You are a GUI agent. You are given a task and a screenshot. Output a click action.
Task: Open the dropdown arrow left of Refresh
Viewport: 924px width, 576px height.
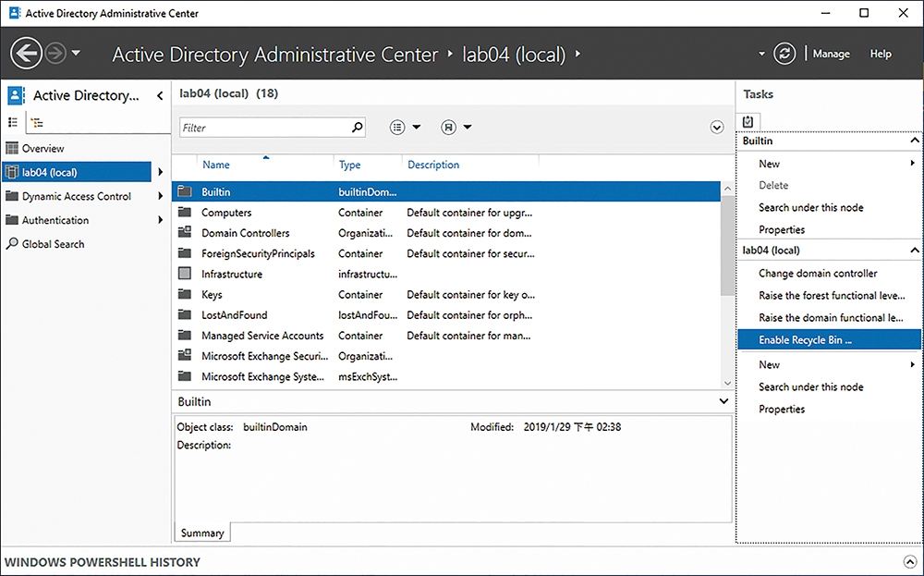[x=761, y=54]
